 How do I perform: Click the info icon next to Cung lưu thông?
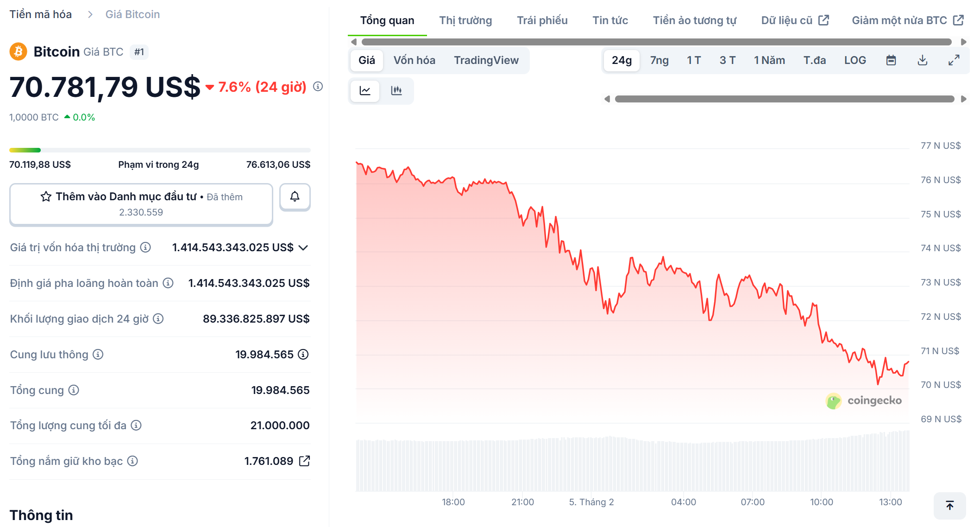pyautogui.click(x=97, y=354)
